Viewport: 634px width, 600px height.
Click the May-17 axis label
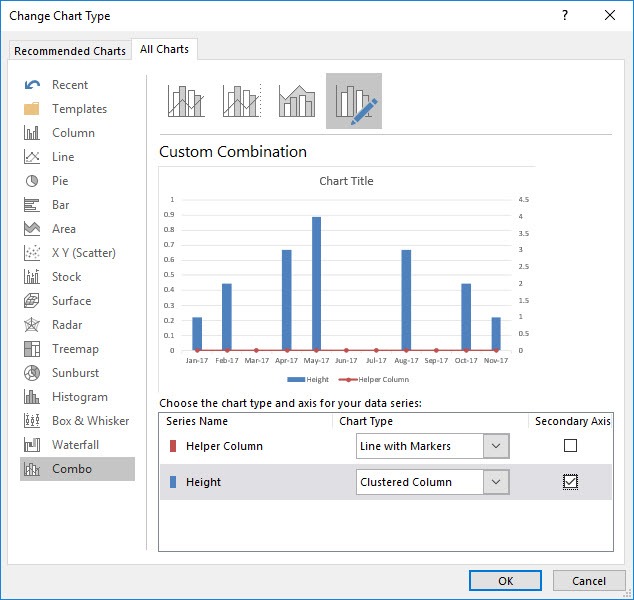pyautogui.click(x=316, y=360)
